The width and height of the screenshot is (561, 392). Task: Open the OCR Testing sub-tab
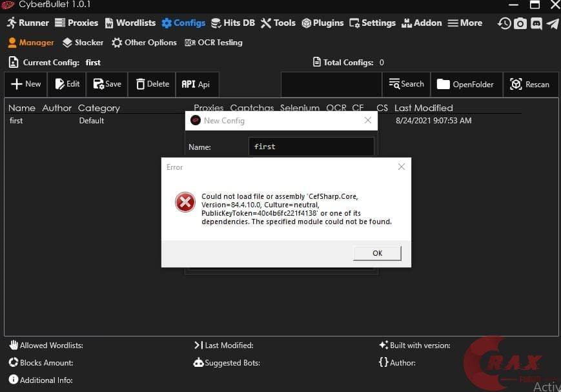point(214,43)
